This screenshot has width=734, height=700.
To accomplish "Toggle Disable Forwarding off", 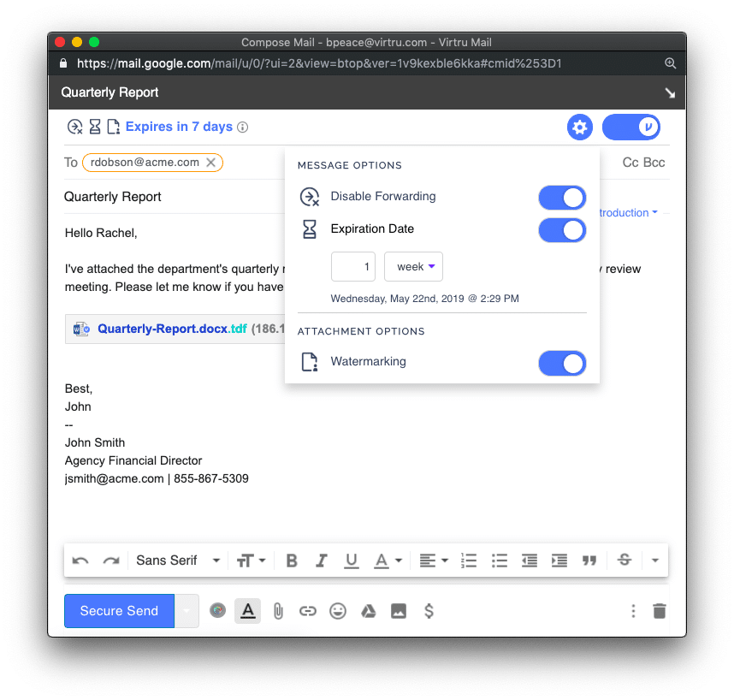I will click(562, 197).
